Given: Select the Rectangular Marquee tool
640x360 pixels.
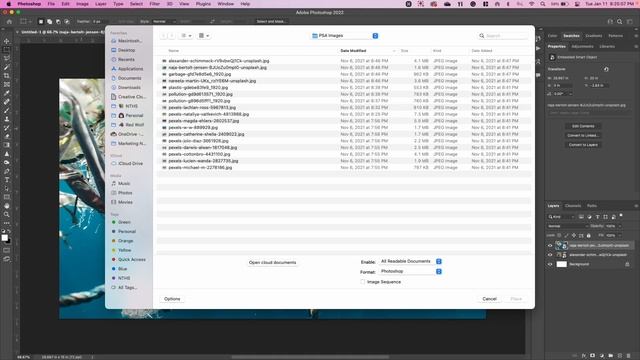Looking at the screenshot, I should 7,50.
